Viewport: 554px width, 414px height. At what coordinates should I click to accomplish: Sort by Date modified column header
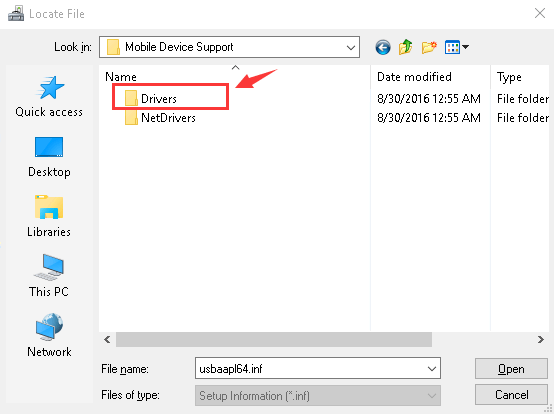414,77
